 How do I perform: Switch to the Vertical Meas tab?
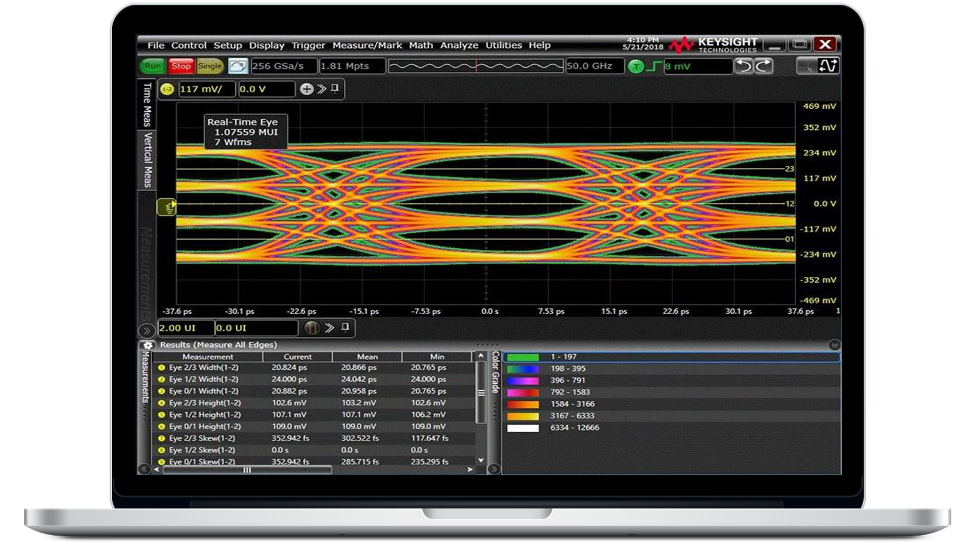(148, 160)
